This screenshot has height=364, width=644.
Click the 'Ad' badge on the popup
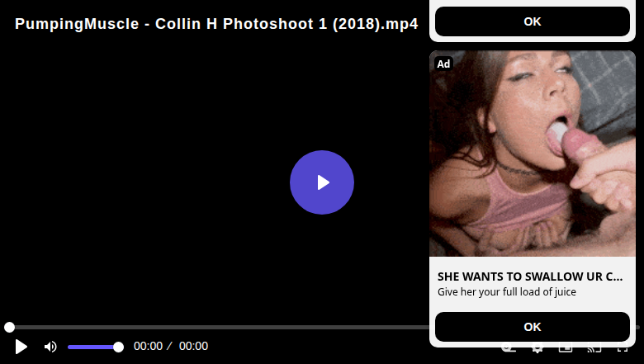point(443,64)
